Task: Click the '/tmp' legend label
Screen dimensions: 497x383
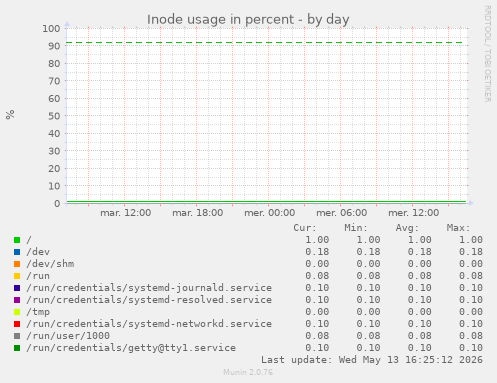Action: [38, 312]
